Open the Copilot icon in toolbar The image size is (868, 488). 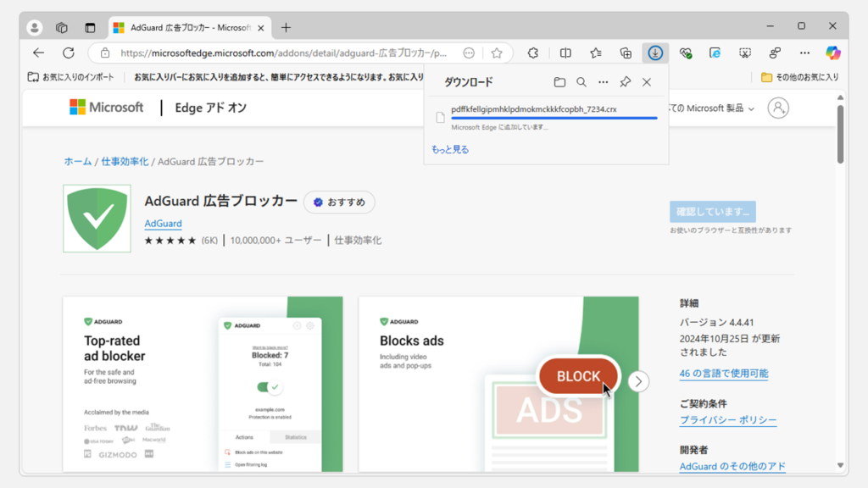point(833,53)
